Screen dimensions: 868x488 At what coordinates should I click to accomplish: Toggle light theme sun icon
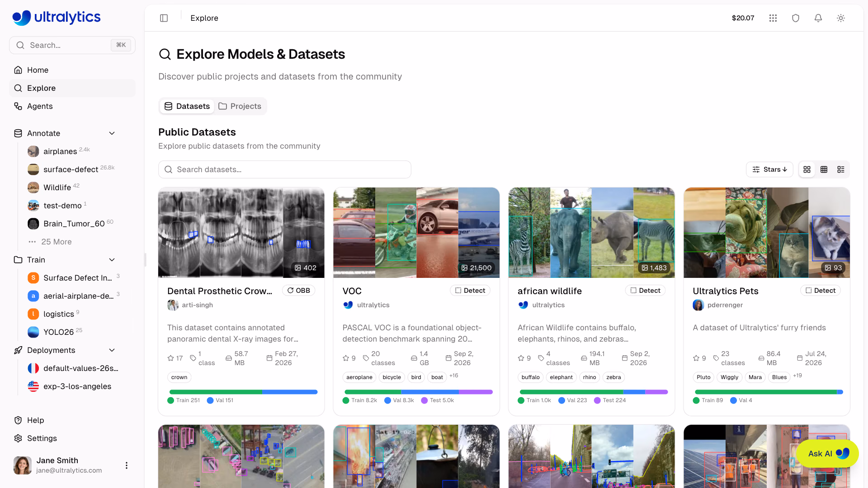pyautogui.click(x=841, y=18)
